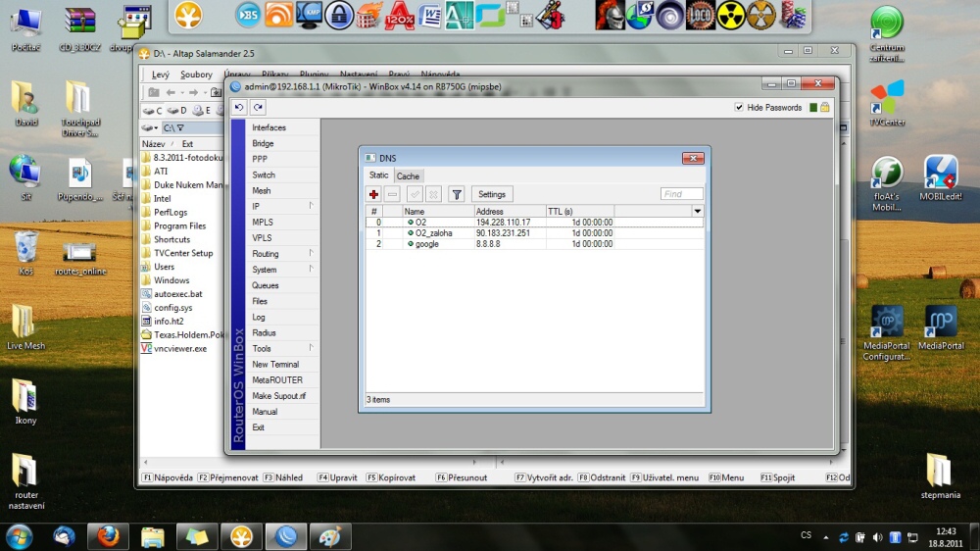Open PPP in WinBox menu
Viewport: 980px width, 551px height.
point(260,159)
